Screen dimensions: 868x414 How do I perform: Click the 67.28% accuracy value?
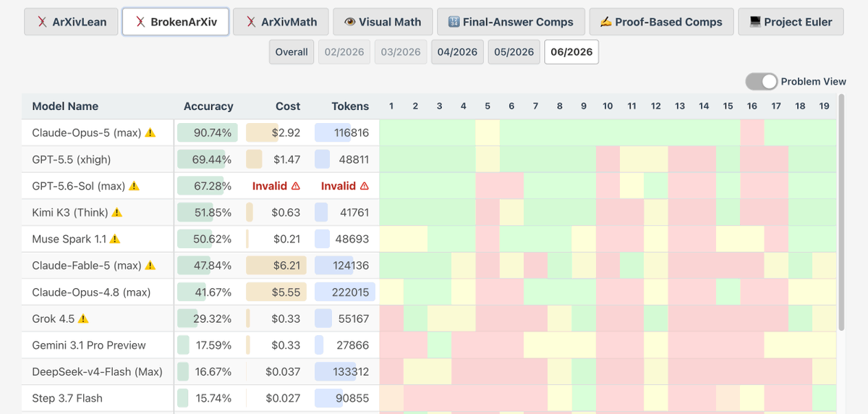[x=212, y=186]
